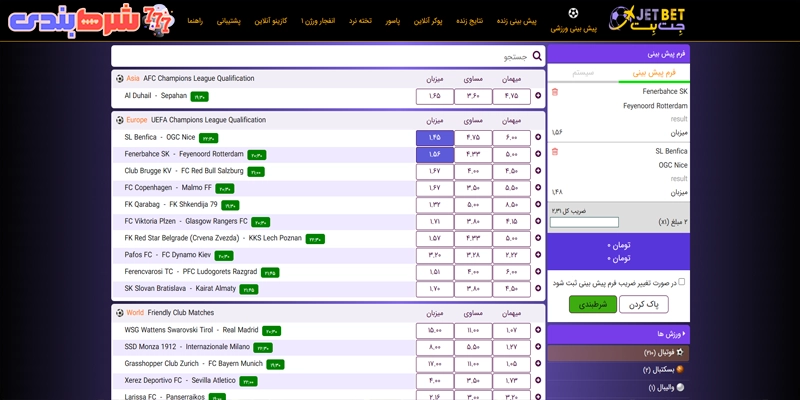This screenshot has height=400, width=800.
Task: Select فوتبال football in sports list
Action: pos(618,353)
